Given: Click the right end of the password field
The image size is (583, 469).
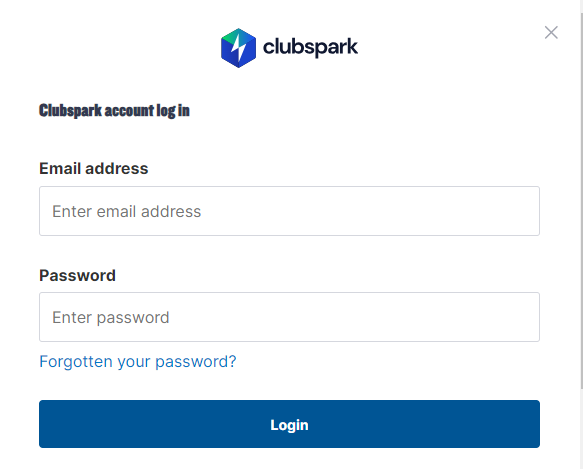Looking at the screenshot, I should 526,317.
